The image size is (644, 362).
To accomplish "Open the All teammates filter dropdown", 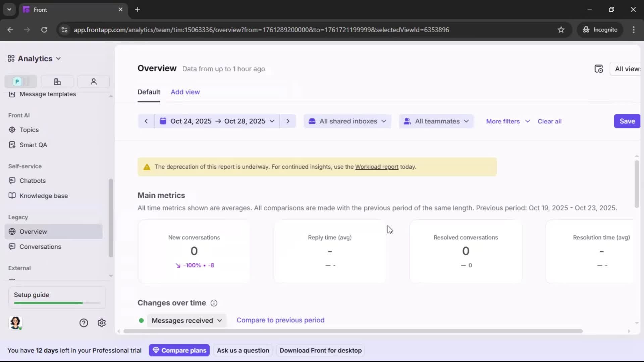I will tap(436, 121).
